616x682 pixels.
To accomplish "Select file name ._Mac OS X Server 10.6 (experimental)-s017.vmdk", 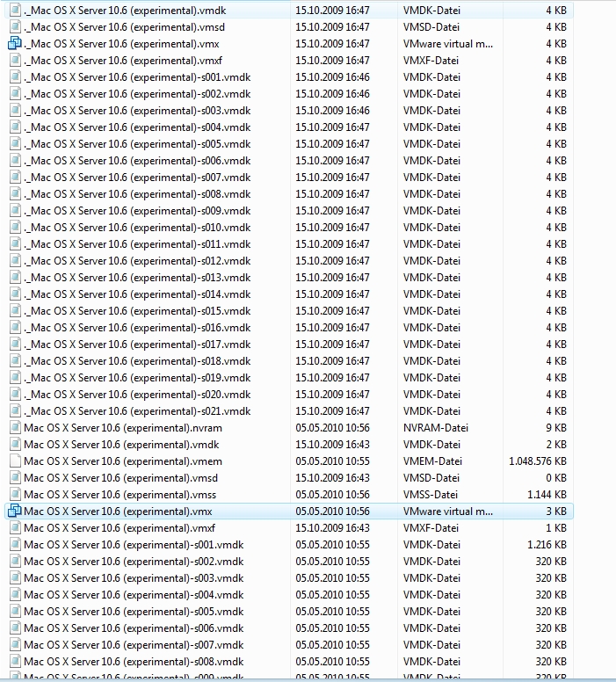I will click(x=137, y=345).
